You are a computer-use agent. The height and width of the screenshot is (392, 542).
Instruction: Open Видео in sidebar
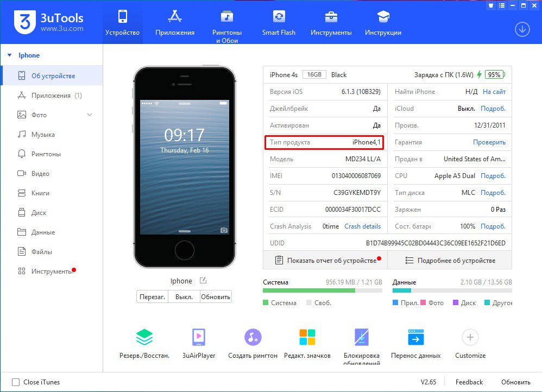tap(52, 174)
